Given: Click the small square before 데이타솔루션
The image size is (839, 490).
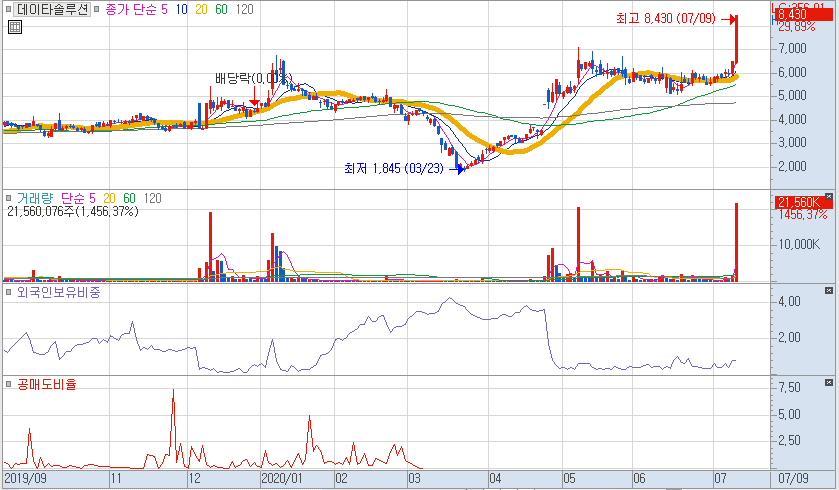Looking at the screenshot, I should click(9, 9).
